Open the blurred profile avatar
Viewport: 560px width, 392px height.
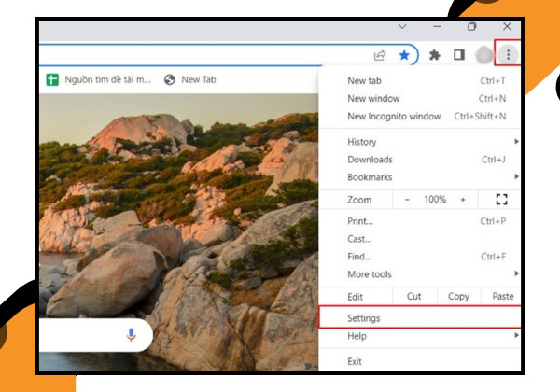click(x=483, y=55)
